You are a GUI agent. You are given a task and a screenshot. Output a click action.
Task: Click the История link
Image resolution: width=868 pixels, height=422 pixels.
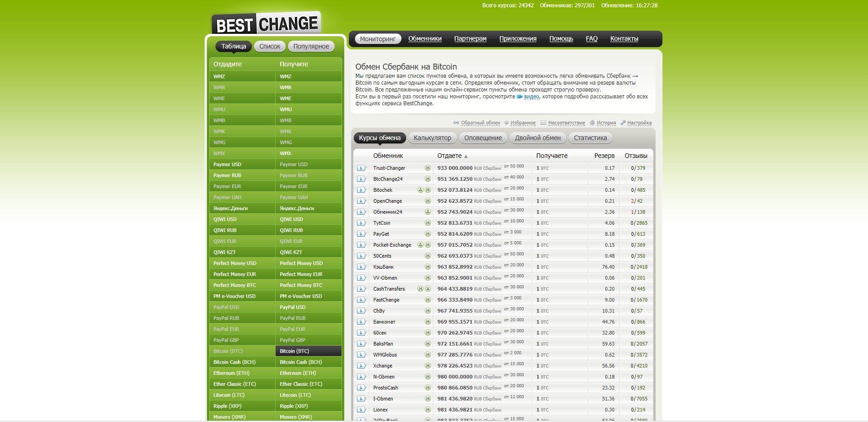click(606, 123)
